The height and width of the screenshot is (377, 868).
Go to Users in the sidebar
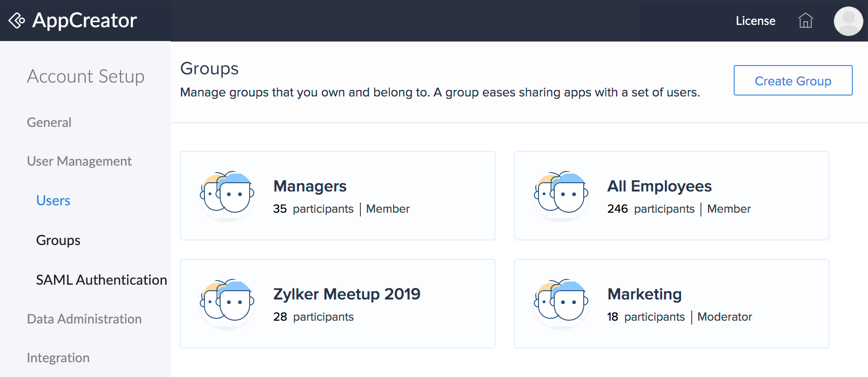click(53, 201)
